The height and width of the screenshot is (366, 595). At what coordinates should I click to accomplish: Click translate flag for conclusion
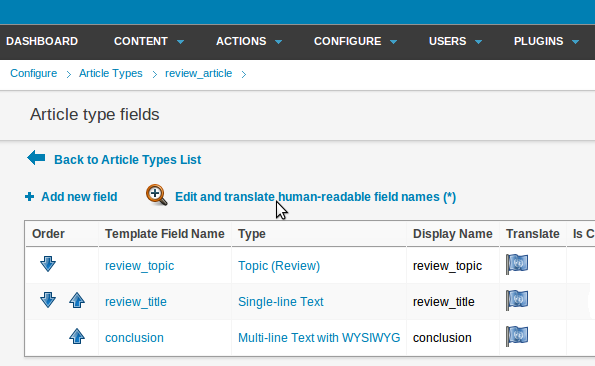tap(517, 336)
